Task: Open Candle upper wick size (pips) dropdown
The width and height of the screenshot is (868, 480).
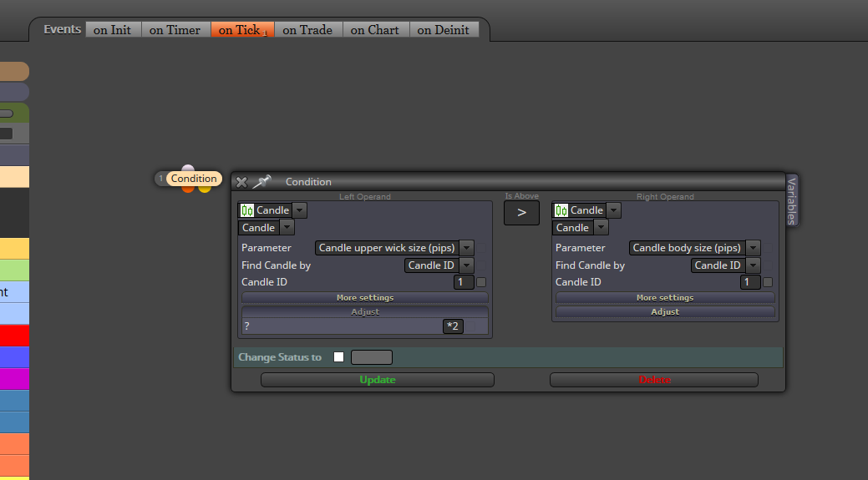Action: pos(394,248)
